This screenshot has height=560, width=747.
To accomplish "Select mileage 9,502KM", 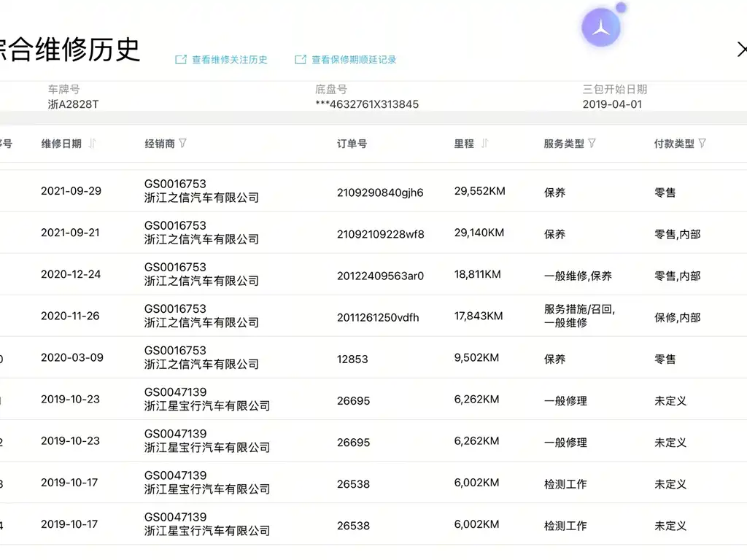I will pos(476,357).
